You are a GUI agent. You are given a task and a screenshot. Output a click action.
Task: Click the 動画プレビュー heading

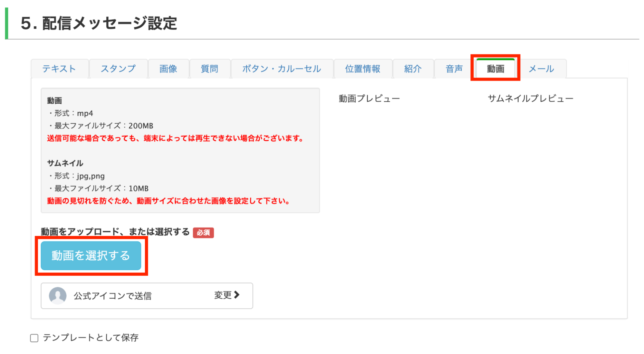[369, 98]
